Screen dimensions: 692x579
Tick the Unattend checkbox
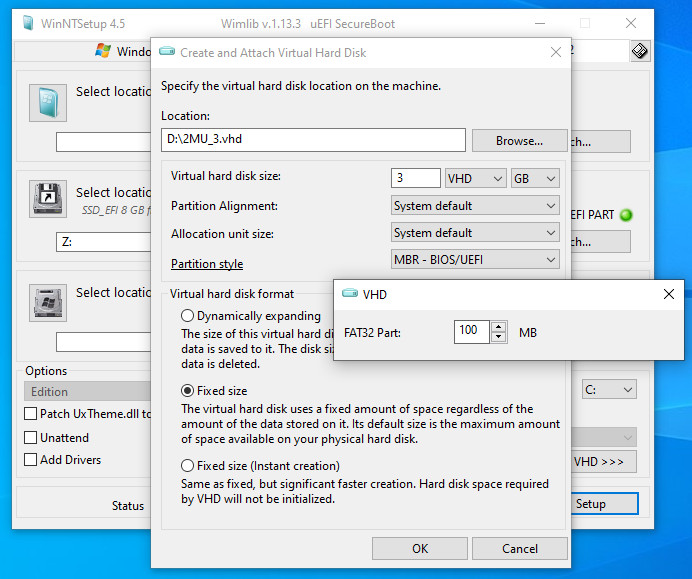coord(30,438)
